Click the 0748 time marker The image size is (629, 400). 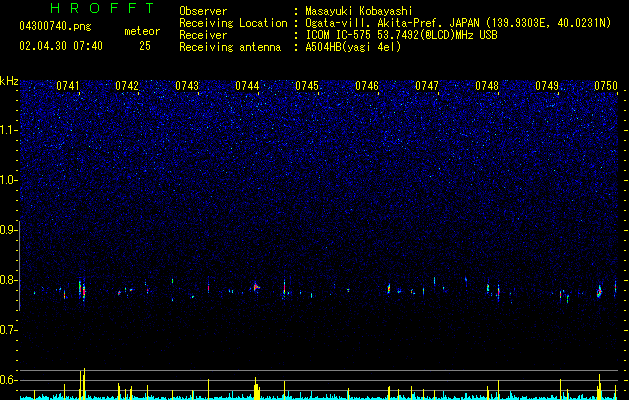coord(487,86)
